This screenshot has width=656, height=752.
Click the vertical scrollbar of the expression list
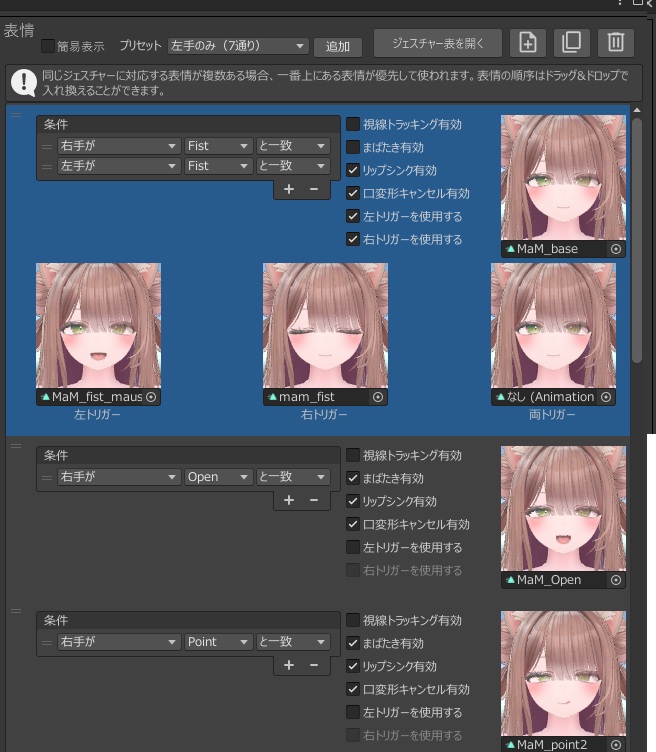click(637, 240)
